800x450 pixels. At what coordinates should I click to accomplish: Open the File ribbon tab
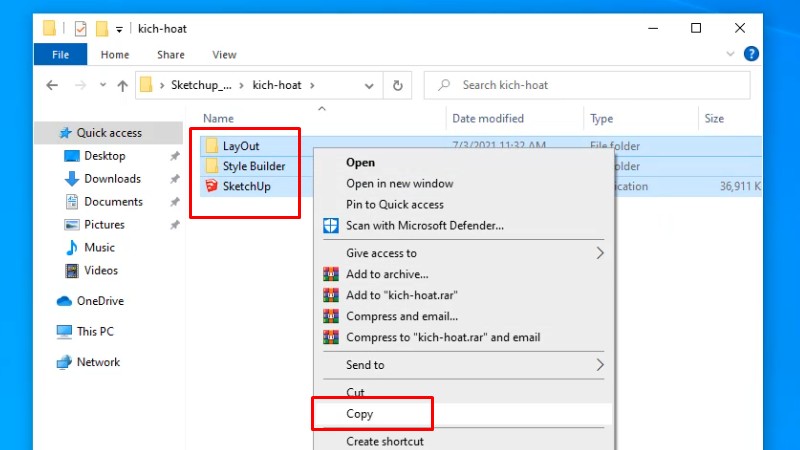tap(60, 55)
